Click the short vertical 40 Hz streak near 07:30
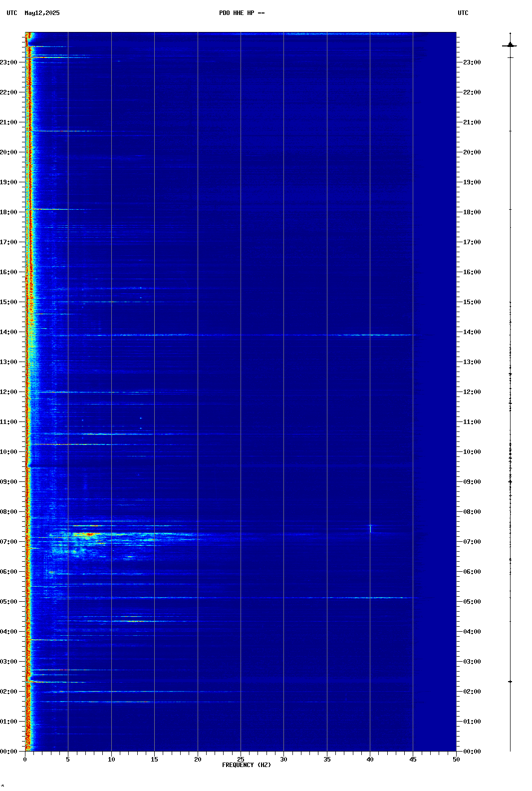 pos(370,528)
